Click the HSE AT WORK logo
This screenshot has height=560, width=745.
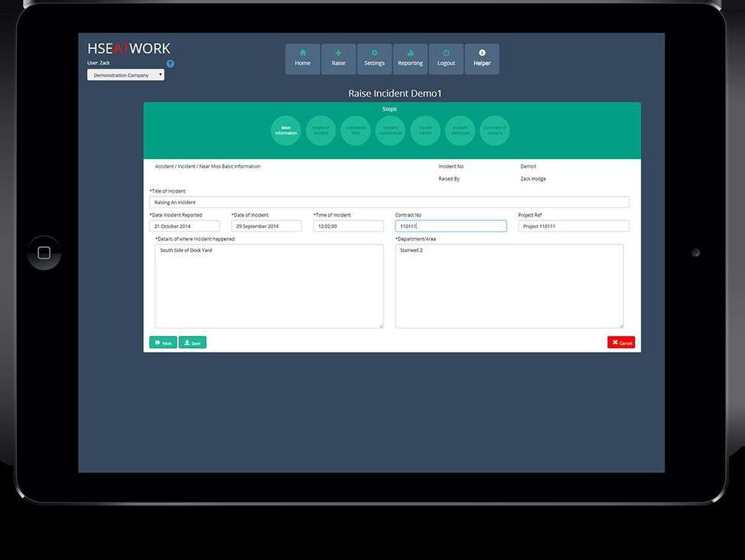[129, 49]
